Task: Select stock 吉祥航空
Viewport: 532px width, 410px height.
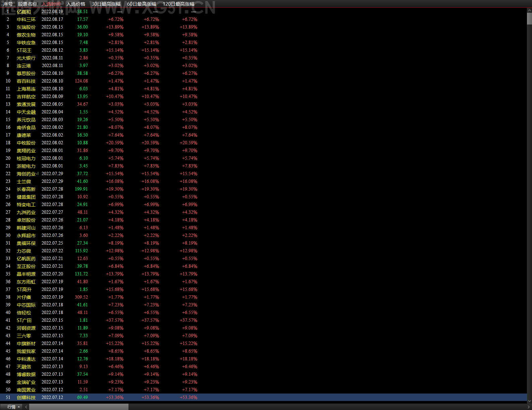Action: [x=26, y=97]
